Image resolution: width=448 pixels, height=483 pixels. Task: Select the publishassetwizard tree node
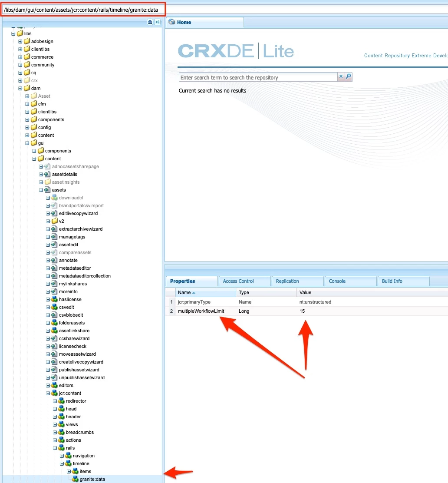click(x=79, y=370)
